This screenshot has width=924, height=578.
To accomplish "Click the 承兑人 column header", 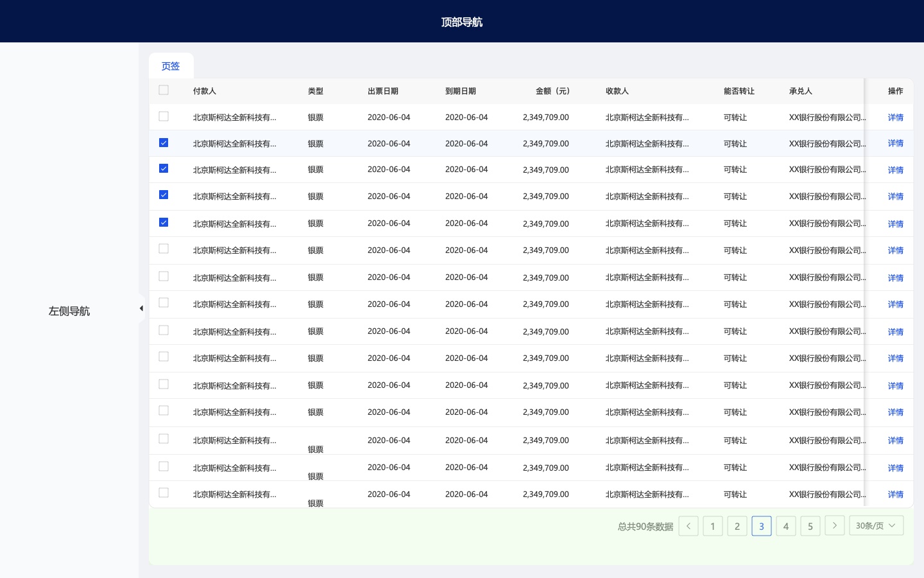I will coord(801,91).
